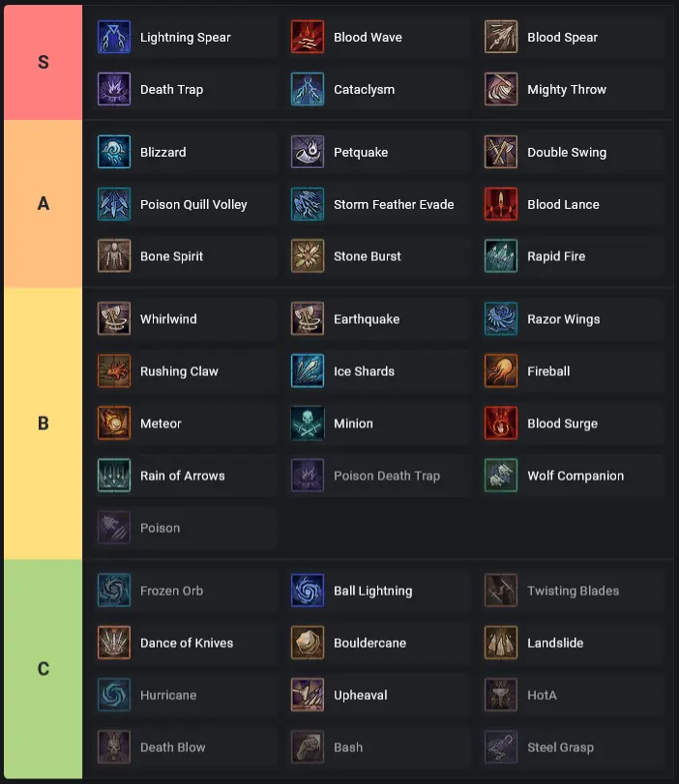This screenshot has width=679, height=784.
Task: Open the Mighty Throw build entry
Action: [575, 89]
